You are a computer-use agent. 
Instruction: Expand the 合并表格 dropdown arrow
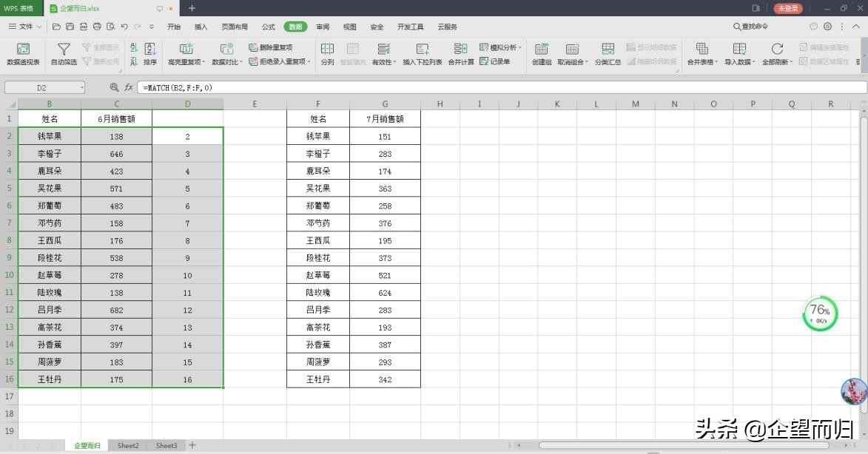(716, 63)
